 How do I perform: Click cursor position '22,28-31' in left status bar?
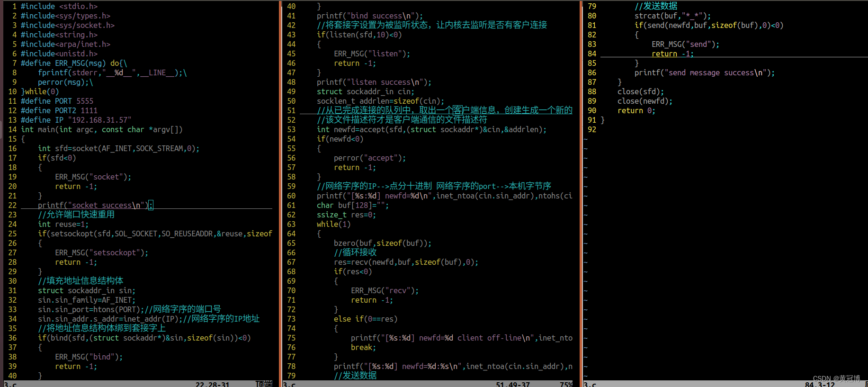coord(213,384)
